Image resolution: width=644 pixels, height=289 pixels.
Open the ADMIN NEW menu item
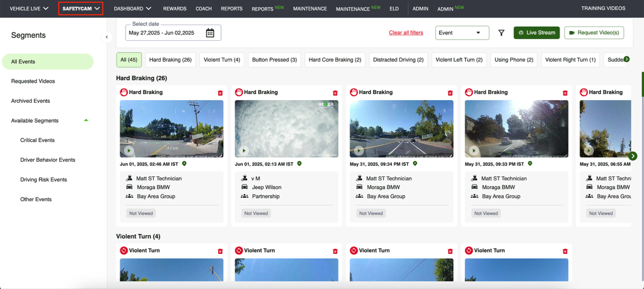(x=451, y=8)
